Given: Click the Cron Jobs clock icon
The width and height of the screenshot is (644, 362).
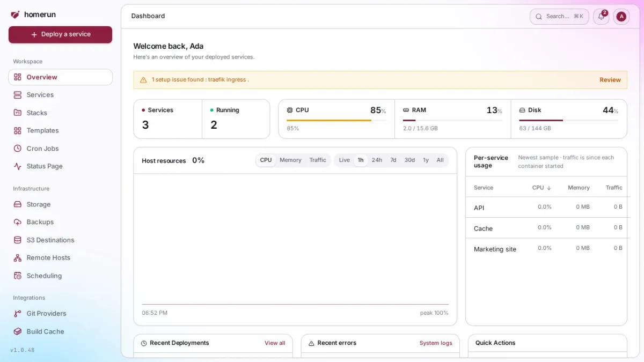Looking at the screenshot, I should coord(17,149).
